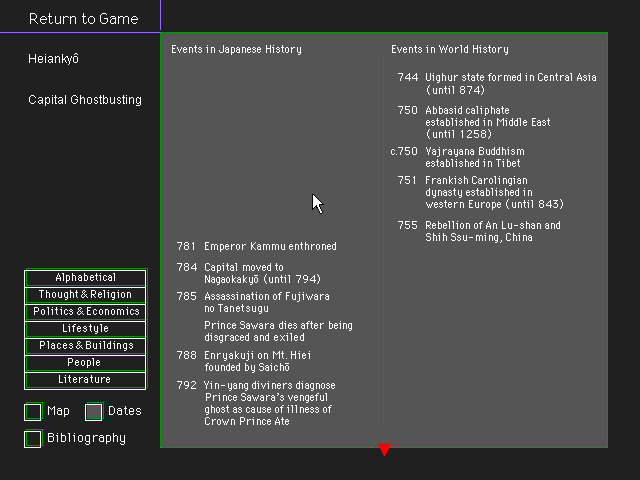Click the Prince Sawara dies entry
The image size is (640, 480).
(x=278, y=331)
